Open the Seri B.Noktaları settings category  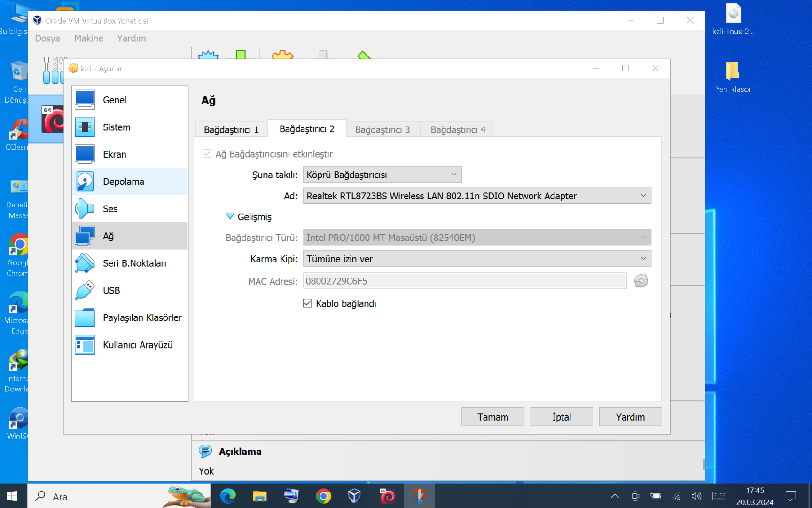[130, 263]
